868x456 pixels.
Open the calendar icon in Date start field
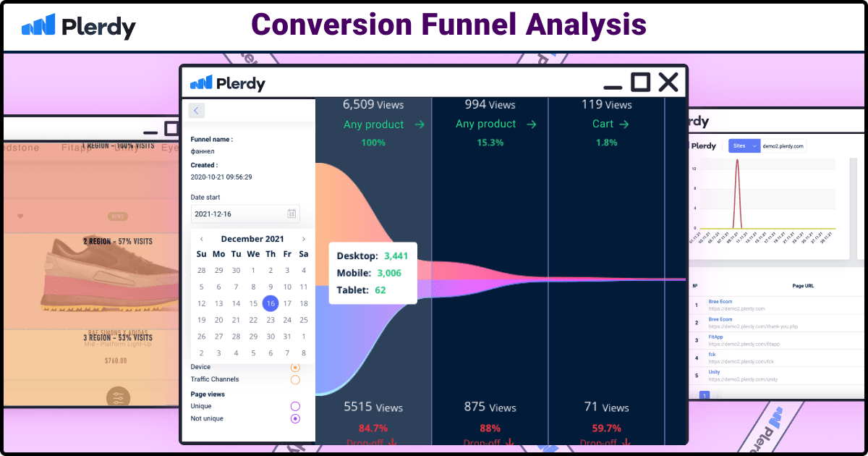[292, 214]
